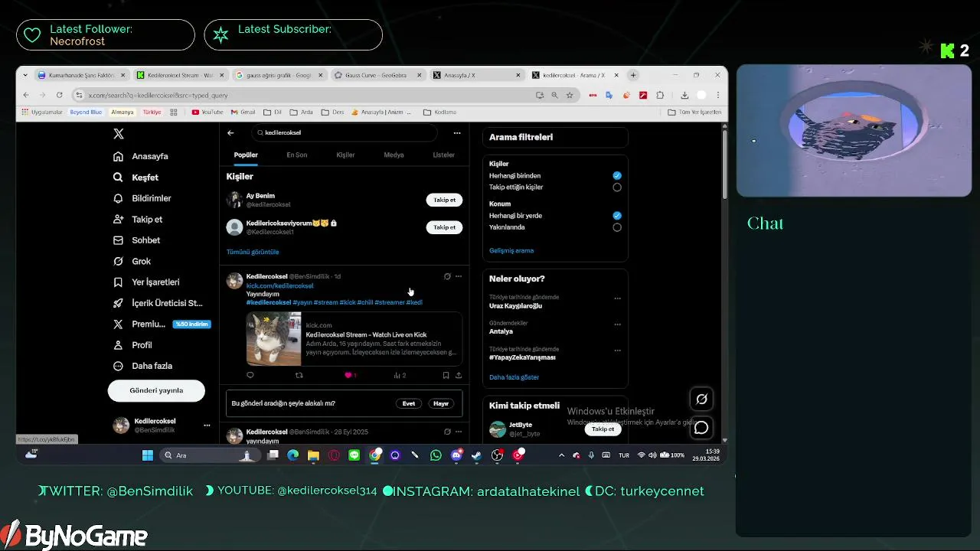The height and width of the screenshot is (551, 980).
Task: Open Profil page
Action: click(x=133, y=345)
